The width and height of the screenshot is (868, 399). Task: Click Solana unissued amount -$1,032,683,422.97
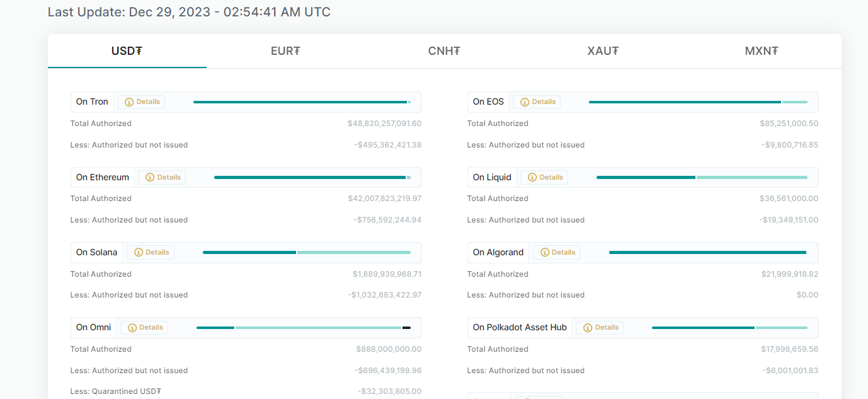coord(385,295)
